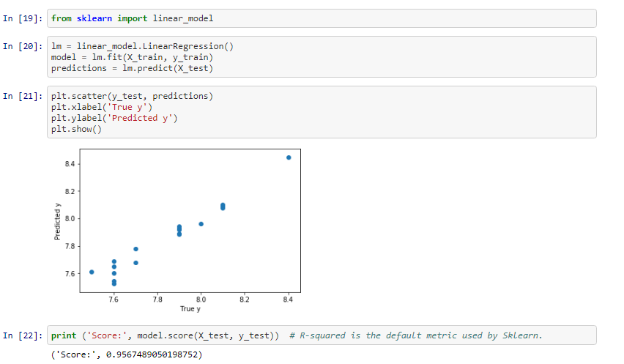Click the R-squared comment in the code

[x=416, y=335]
